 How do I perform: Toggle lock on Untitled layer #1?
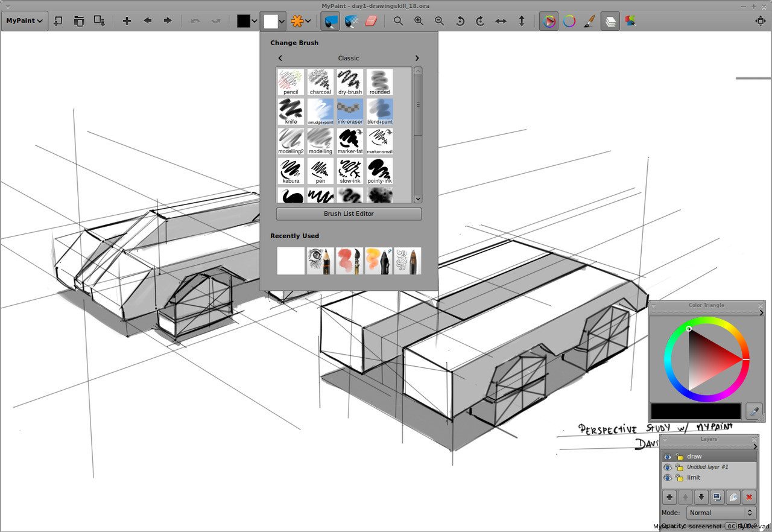pos(679,467)
